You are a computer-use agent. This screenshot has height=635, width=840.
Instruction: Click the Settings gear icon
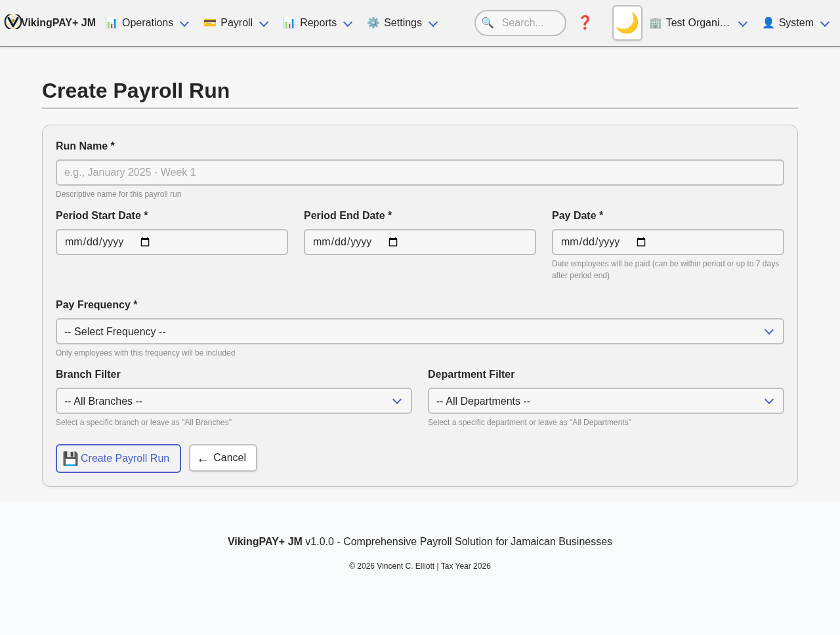pyautogui.click(x=373, y=23)
